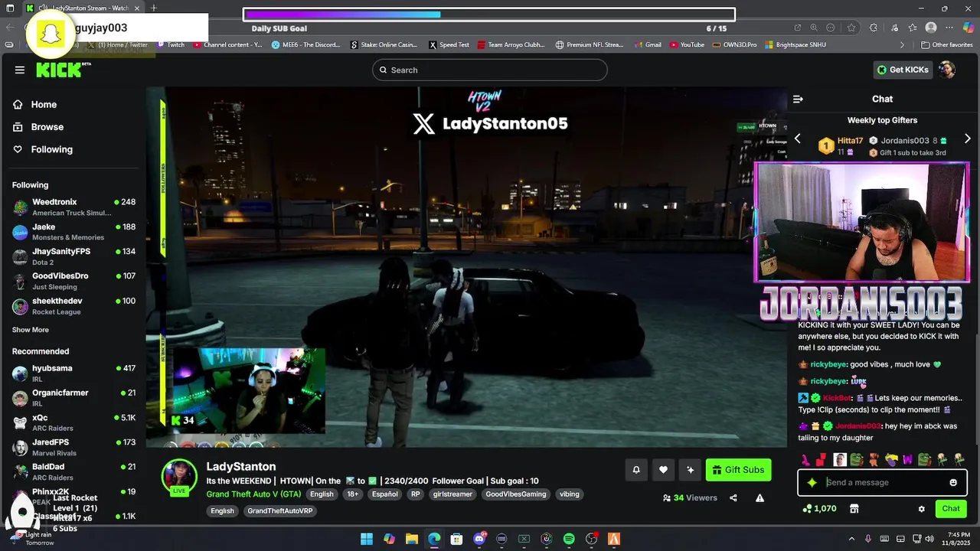Click the Español tag
Screen dimensions: 980x551
pos(384,494)
